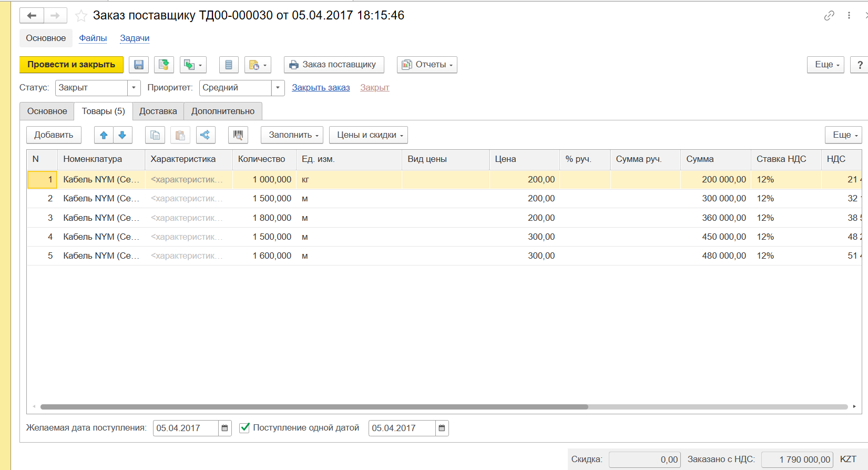Move row down with blue arrow
868x470 pixels.
click(x=122, y=135)
